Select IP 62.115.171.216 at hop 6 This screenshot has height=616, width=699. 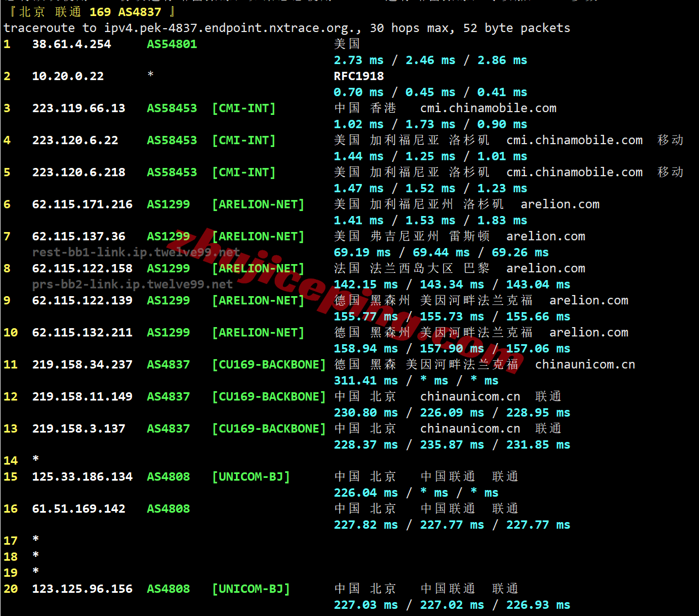pos(82,204)
